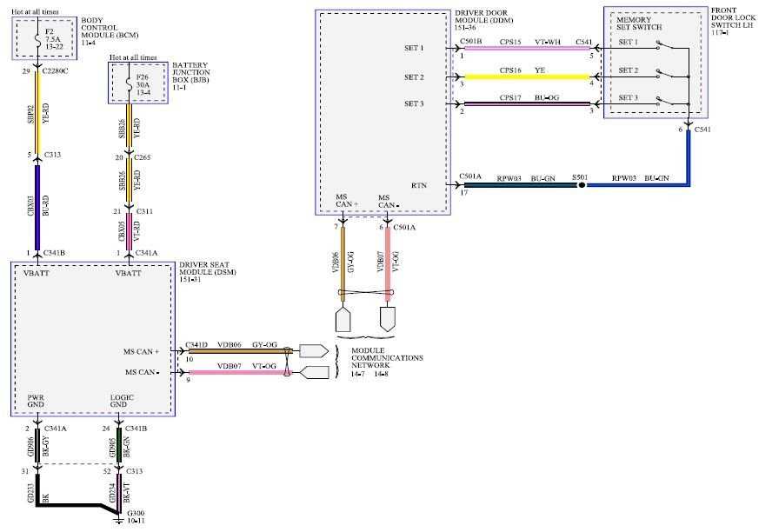Click MS CAN + terminal in Driver Seat Module
This screenshot has width=772, height=532.
(x=142, y=351)
